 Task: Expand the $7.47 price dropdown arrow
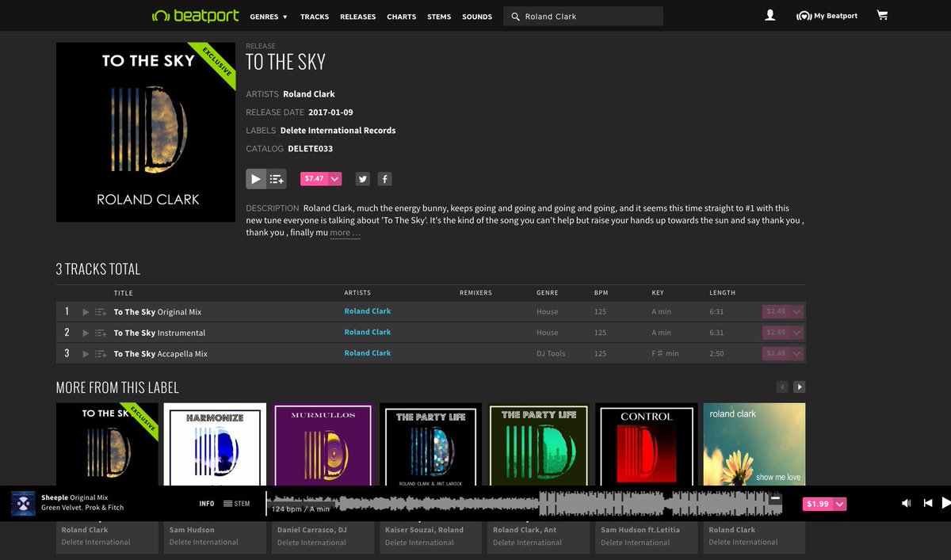tap(335, 179)
